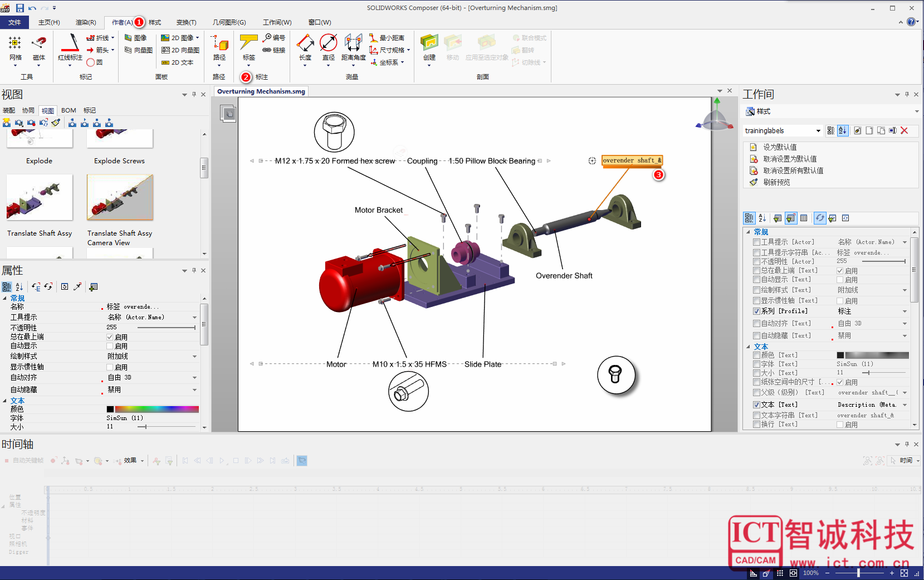Collapse the 常规 section in 工作间
This screenshot has height=580, width=924.
748,232
